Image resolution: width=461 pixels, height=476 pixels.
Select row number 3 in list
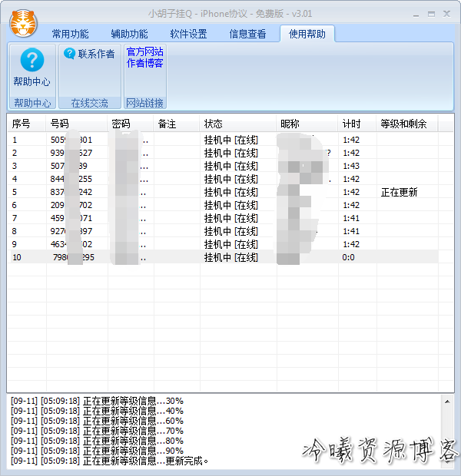click(15, 166)
